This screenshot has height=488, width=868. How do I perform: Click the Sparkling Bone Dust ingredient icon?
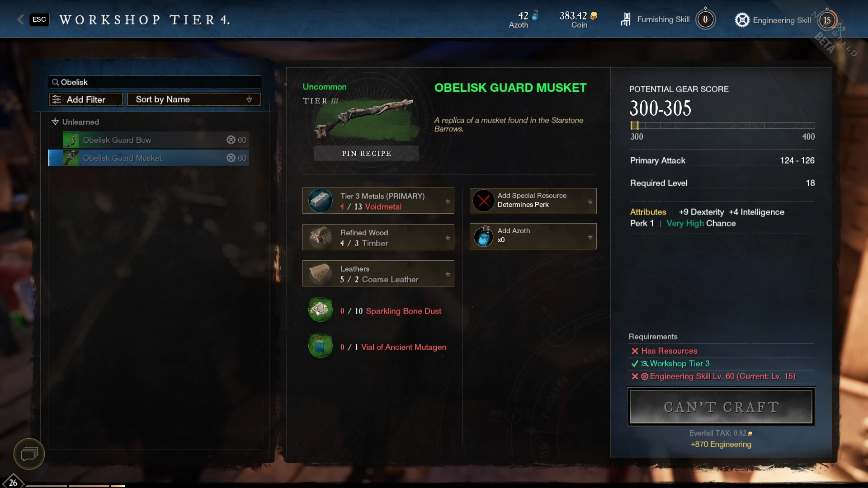click(320, 310)
